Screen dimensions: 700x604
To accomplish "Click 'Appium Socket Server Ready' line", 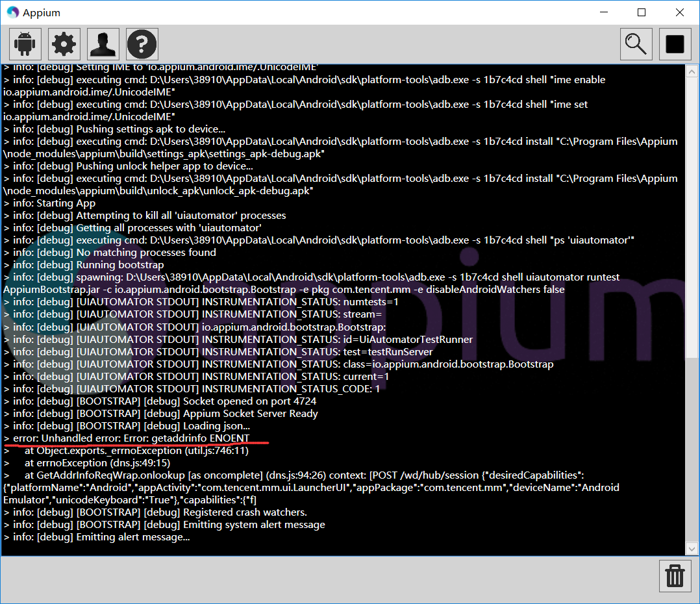I will (161, 414).
